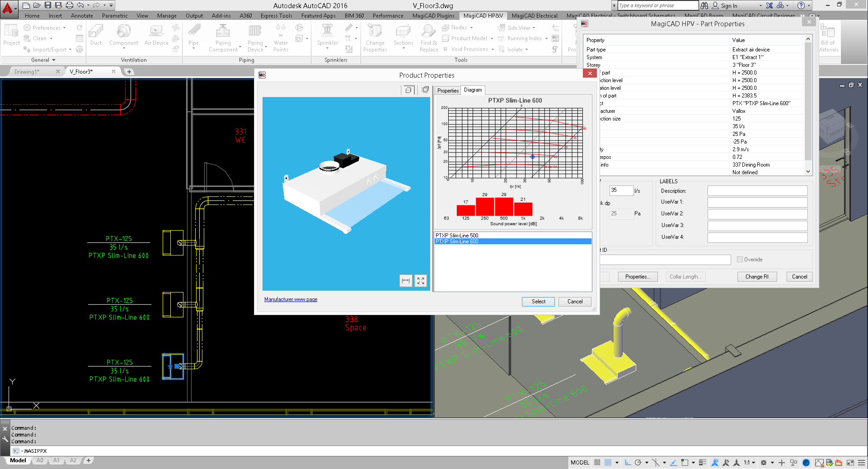868x469 pixels.
Task: Toggle drawing grid display in status bar
Action: click(x=597, y=462)
